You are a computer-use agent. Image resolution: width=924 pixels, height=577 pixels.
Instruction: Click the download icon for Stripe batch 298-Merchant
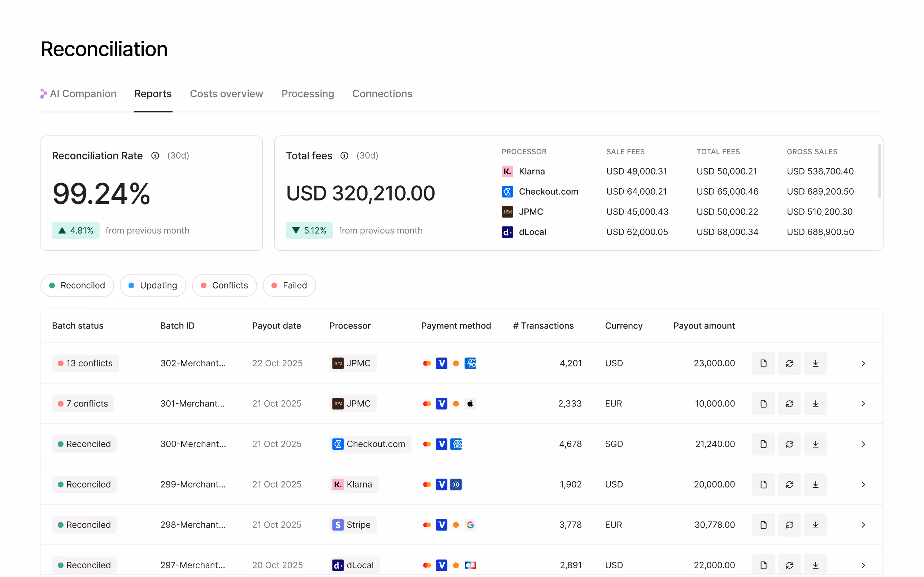coord(815,525)
